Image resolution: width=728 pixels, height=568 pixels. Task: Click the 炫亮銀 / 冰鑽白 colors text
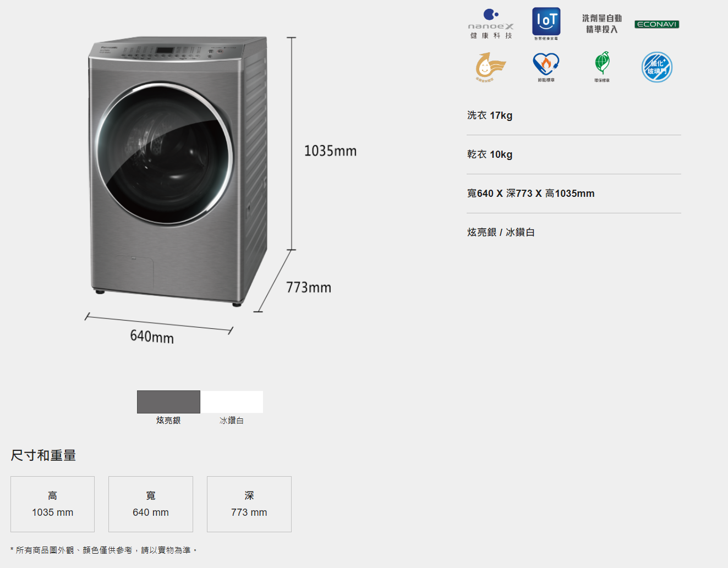click(501, 233)
